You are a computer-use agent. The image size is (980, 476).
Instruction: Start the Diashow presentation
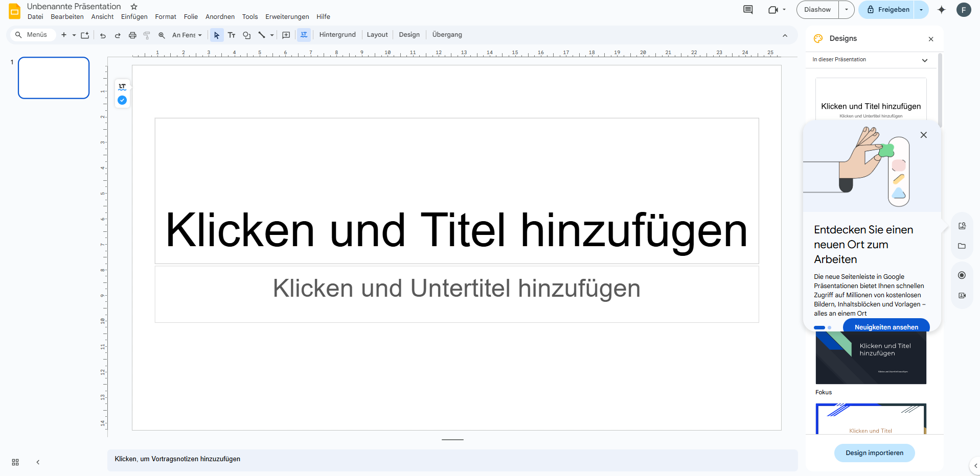coord(817,10)
